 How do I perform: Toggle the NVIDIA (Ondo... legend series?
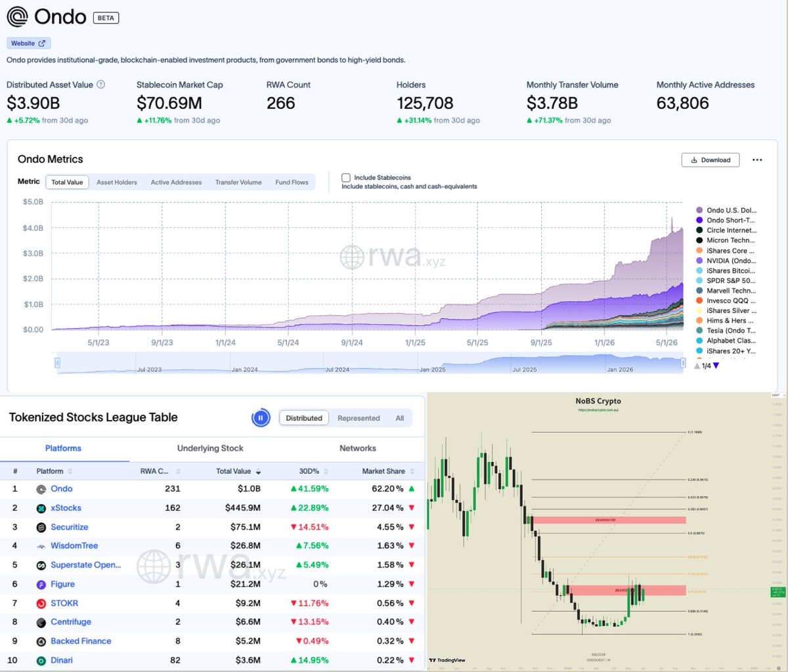click(726, 261)
